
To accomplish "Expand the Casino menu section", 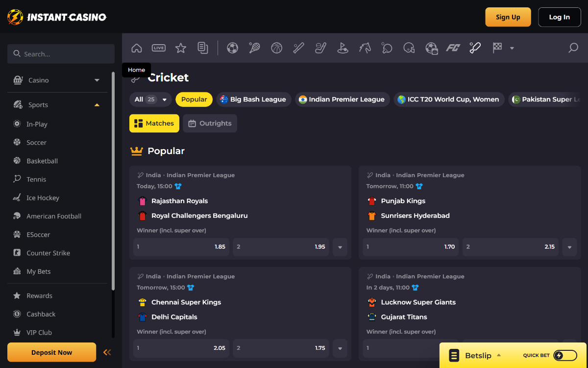I will 97,80.
